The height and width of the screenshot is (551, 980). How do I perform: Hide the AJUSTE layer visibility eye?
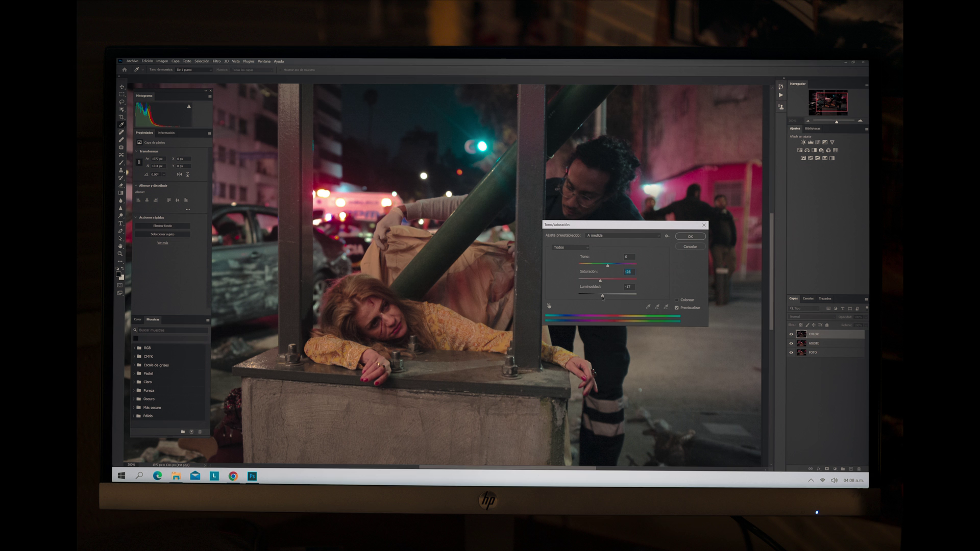point(791,343)
